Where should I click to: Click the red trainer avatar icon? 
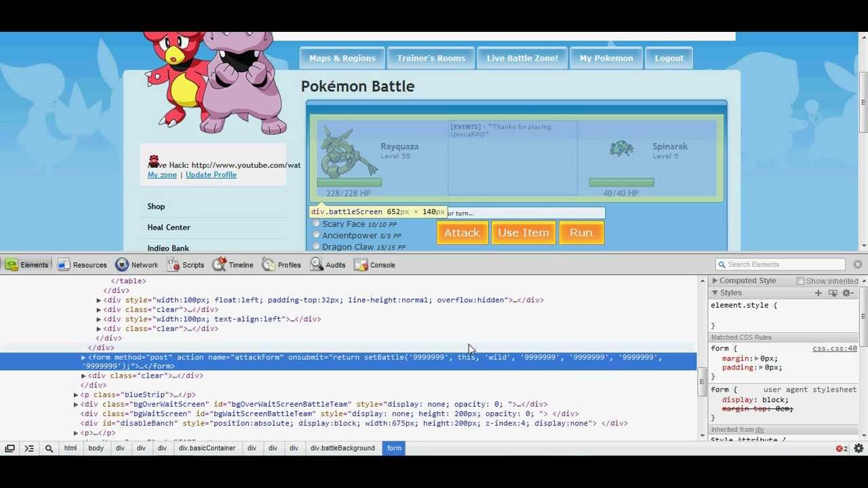[154, 161]
